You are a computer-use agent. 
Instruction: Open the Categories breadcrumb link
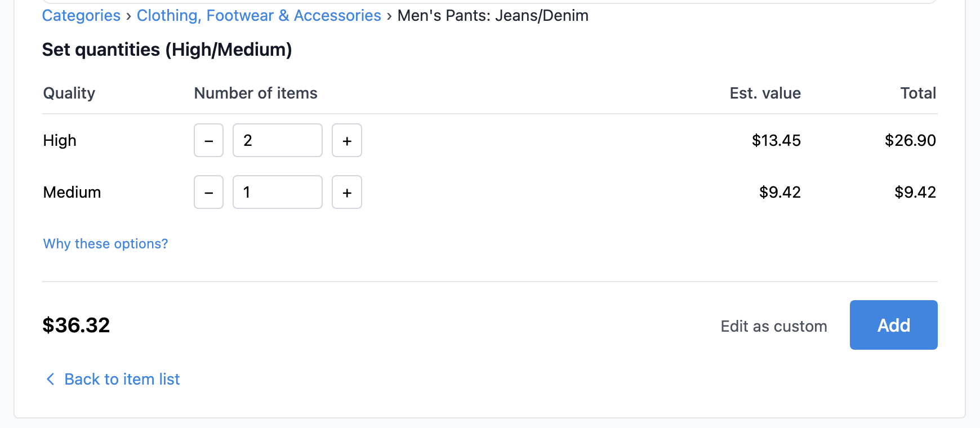pos(81,15)
